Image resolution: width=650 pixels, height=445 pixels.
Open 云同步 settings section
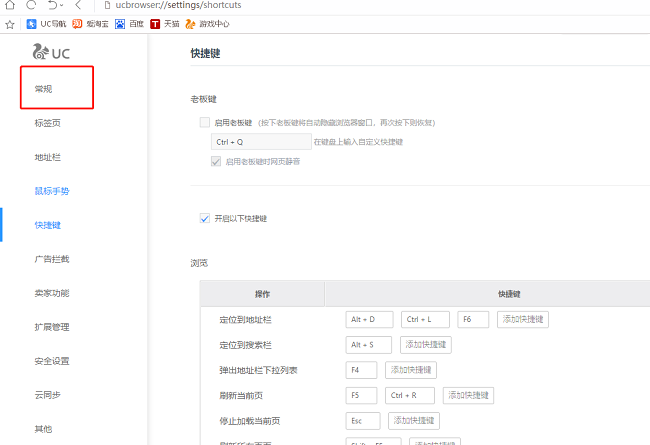[47, 395]
